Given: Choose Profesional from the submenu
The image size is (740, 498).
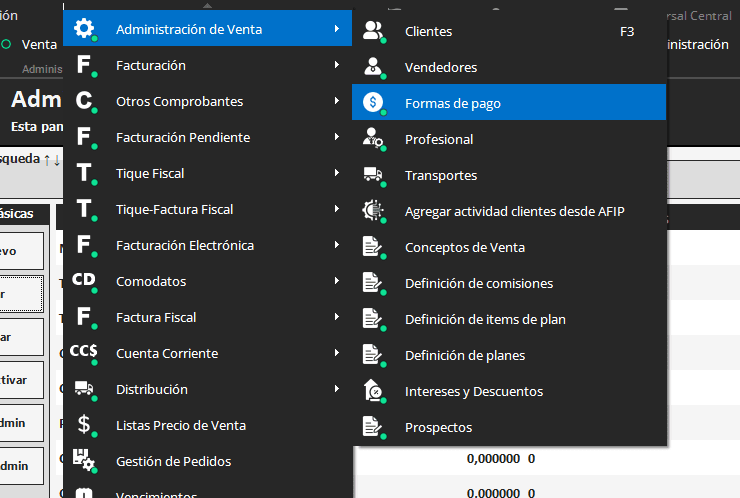Looking at the screenshot, I should point(439,139).
